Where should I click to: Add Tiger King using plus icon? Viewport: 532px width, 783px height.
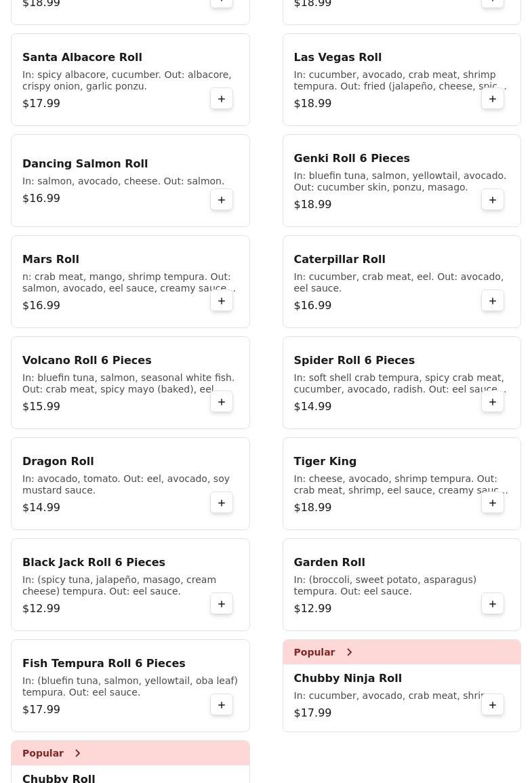tap(493, 503)
